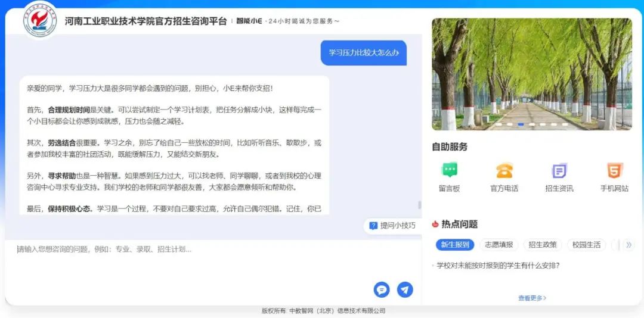
Task: Select the 校园生活 tab
Action: tap(586, 245)
